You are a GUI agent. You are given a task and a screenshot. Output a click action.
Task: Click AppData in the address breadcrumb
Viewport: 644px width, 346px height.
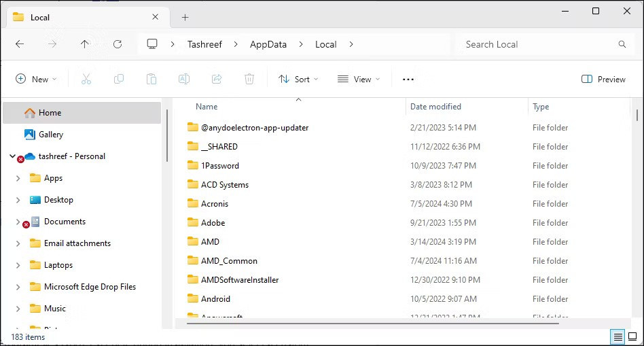(268, 44)
